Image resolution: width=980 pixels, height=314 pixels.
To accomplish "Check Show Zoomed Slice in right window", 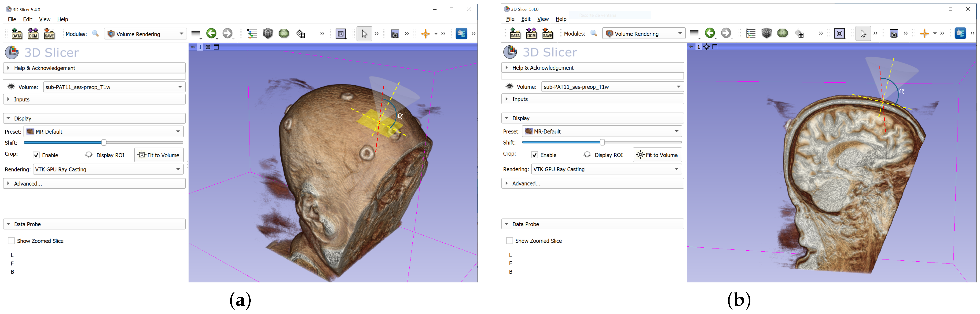I will coord(509,241).
